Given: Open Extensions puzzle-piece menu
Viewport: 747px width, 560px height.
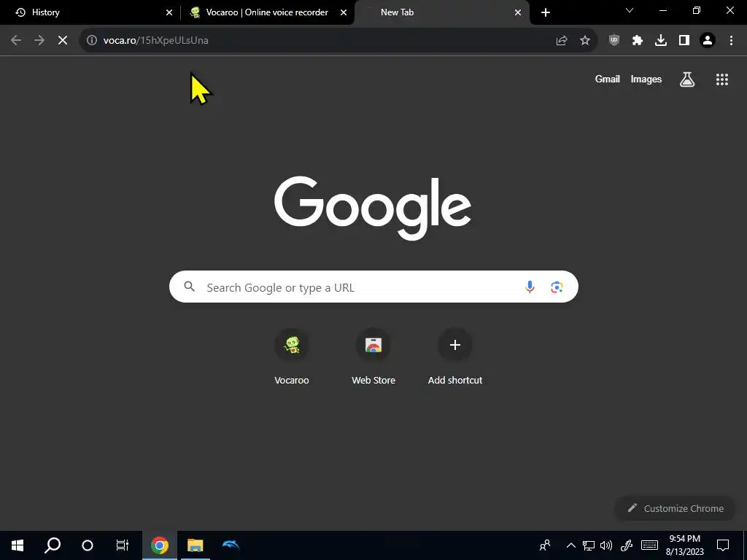Looking at the screenshot, I should coord(638,41).
